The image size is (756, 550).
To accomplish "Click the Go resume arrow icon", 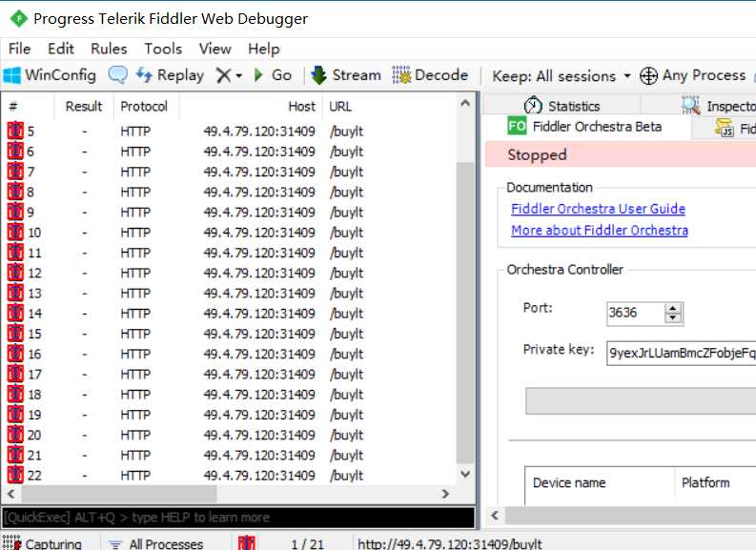I will (x=259, y=75).
